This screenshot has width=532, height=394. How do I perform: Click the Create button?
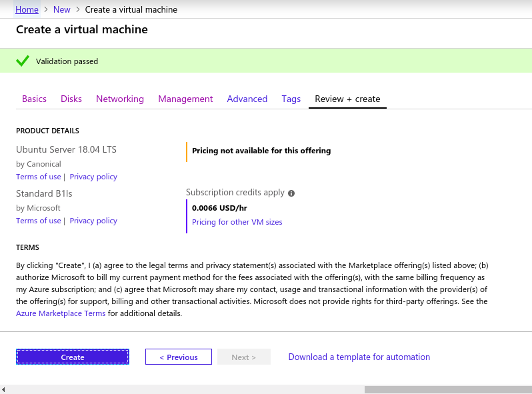point(73,357)
